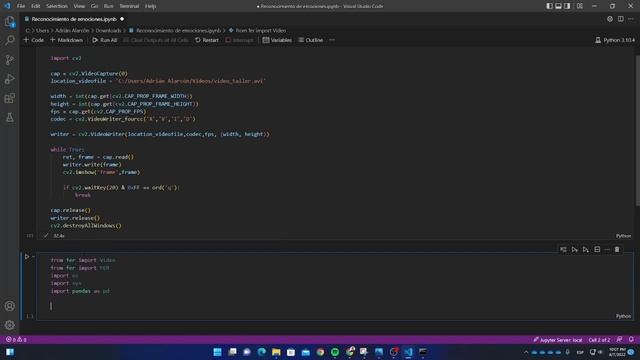Open File Explorer from the taskbar

pos(276,352)
